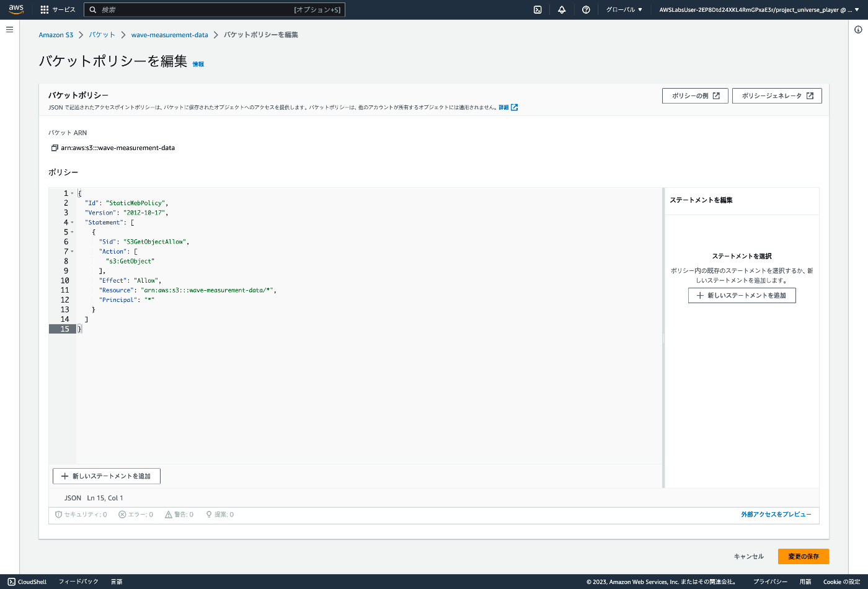Click 変更の保存 button

pos(804,556)
